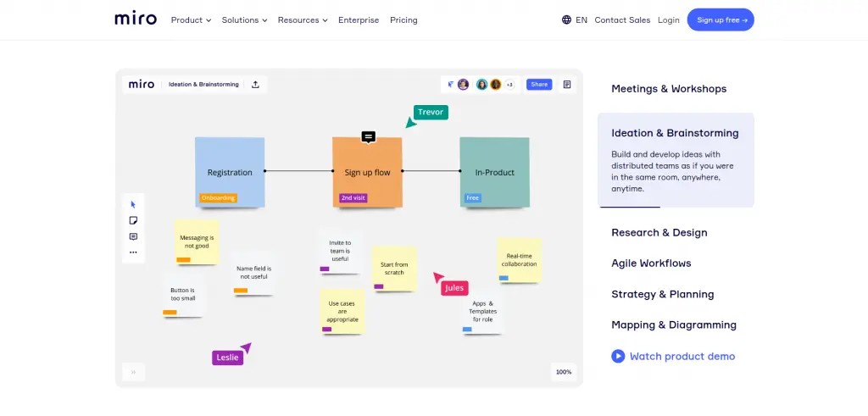Select the Button is too small note
This screenshot has height=416, width=868.
183,294
